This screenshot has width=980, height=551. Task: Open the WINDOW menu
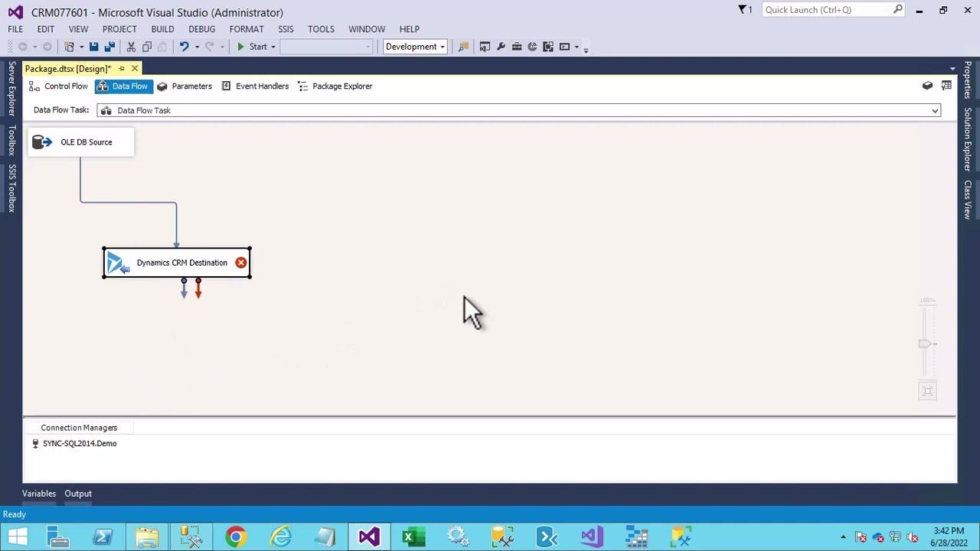point(367,29)
